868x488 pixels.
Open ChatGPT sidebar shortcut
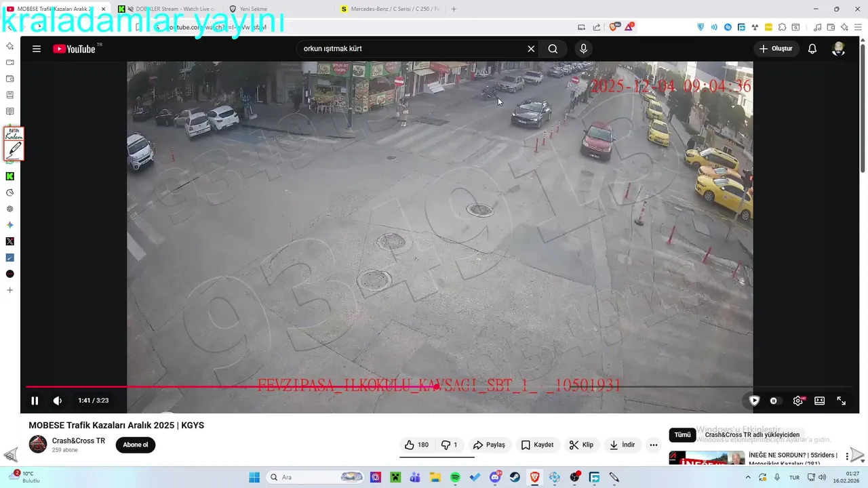click(x=9, y=209)
